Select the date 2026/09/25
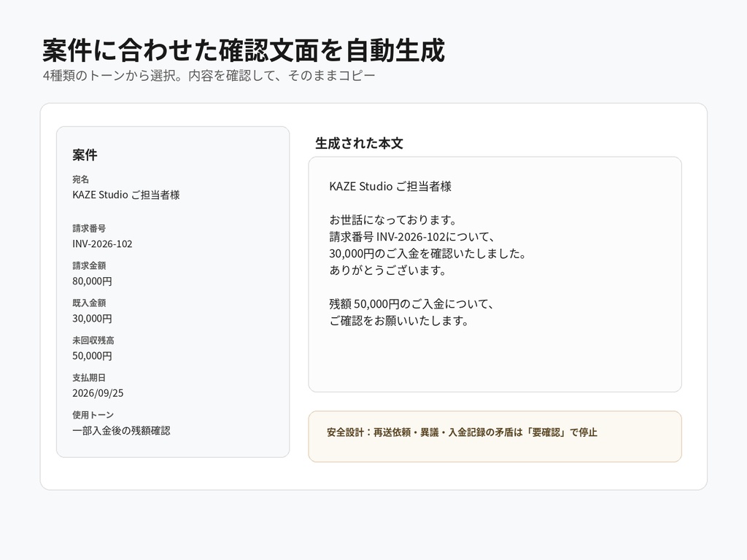The width and height of the screenshot is (747, 560). tap(98, 393)
